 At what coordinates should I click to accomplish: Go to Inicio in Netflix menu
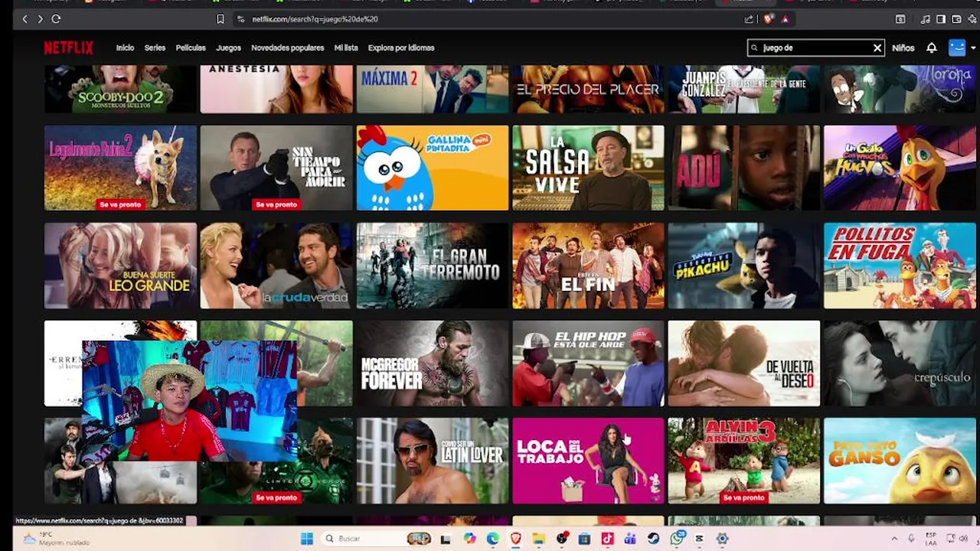pyautogui.click(x=125, y=47)
